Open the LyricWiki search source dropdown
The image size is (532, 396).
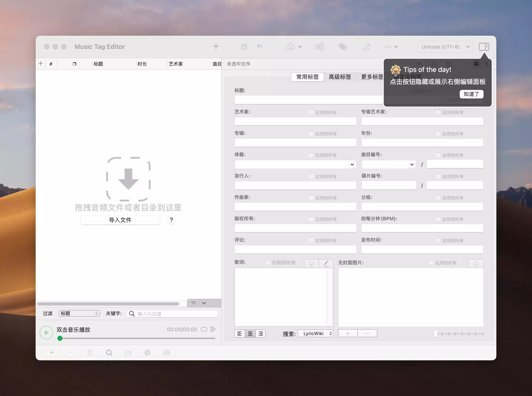(x=315, y=333)
